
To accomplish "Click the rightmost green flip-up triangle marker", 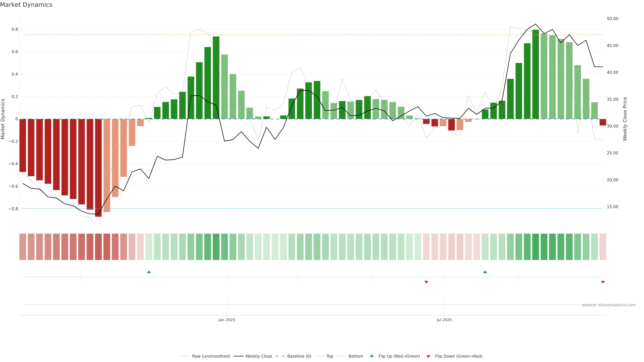I will click(485, 272).
